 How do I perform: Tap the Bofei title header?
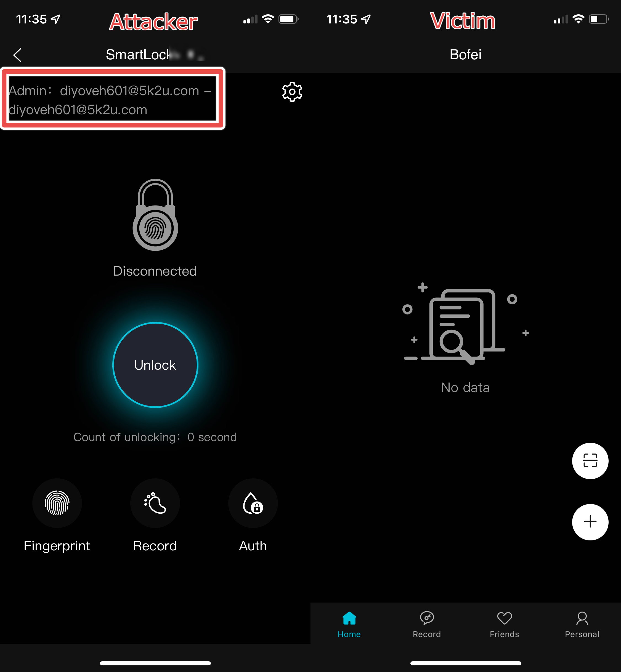pyautogui.click(x=465, y=54)
